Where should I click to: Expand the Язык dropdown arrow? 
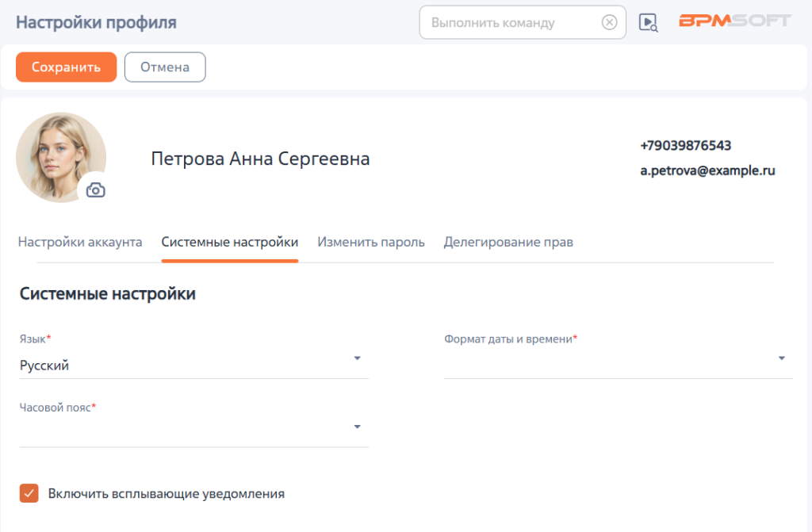coord(357,358)
